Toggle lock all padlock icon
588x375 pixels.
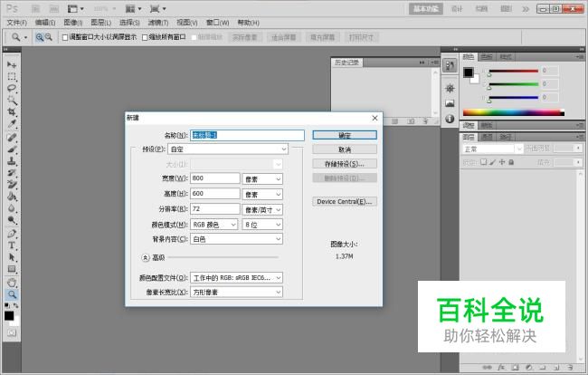[x=511, y=162]
